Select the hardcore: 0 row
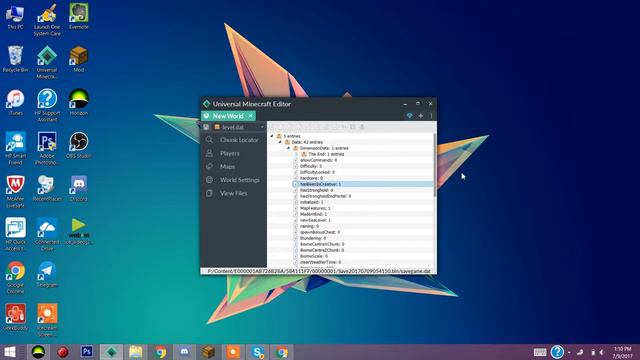Viewport: 640px width, 360px height. click(311, 178)
